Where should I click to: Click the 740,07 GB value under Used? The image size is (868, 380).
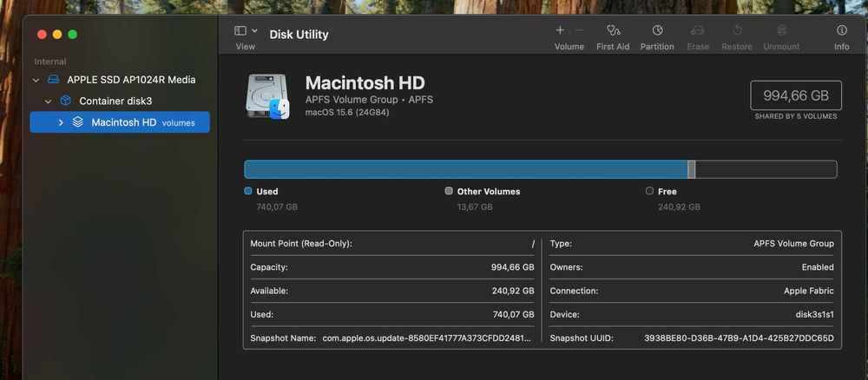(x=277, y=206)
